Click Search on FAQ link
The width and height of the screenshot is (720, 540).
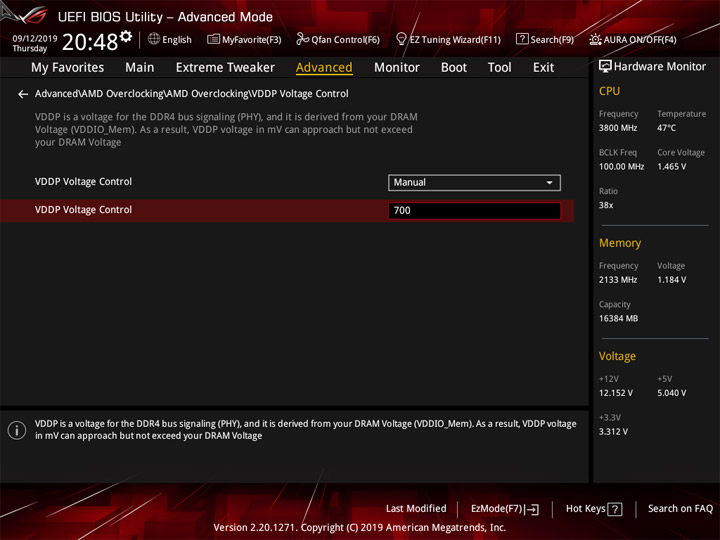680,508
